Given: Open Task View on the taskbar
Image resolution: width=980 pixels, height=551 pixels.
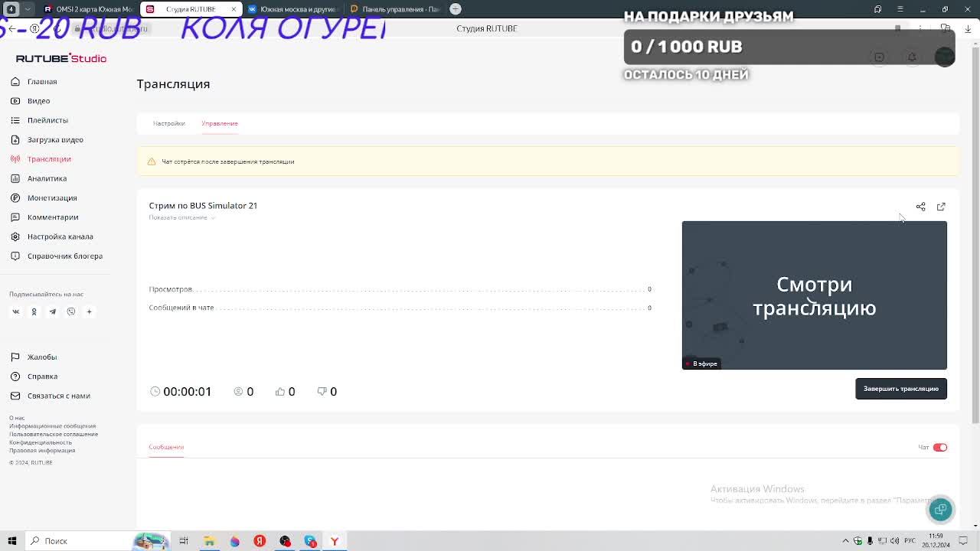Looking at the screenshot, I should pos(184,541).
